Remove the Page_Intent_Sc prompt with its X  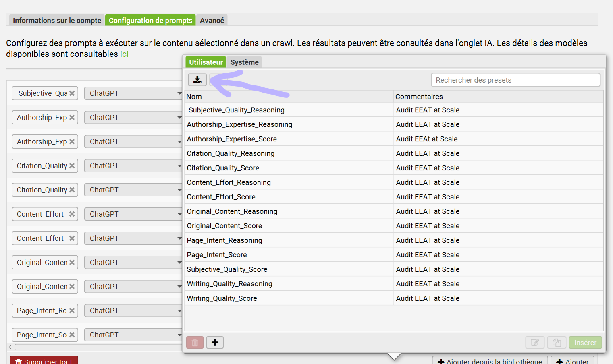[72, 335]
